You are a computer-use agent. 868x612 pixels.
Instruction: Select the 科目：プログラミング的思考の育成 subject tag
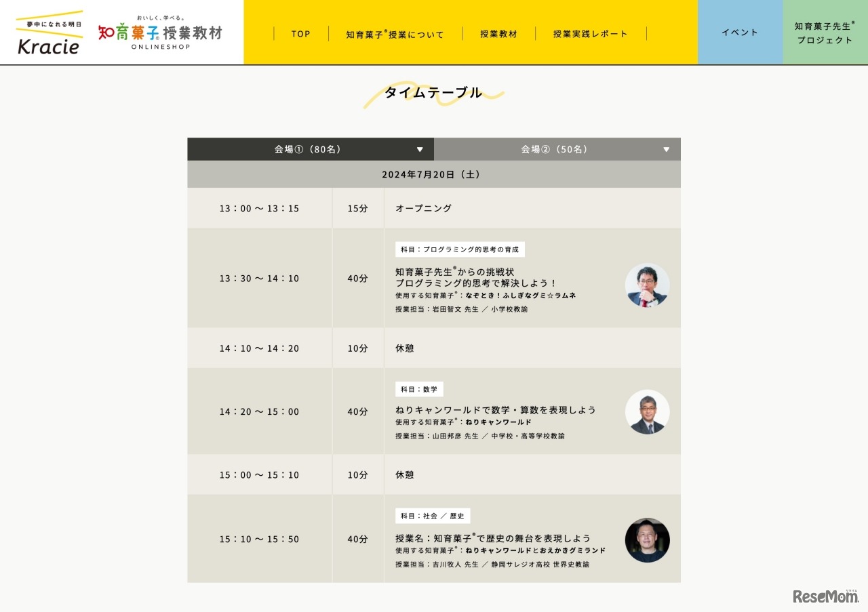point(458,249)
